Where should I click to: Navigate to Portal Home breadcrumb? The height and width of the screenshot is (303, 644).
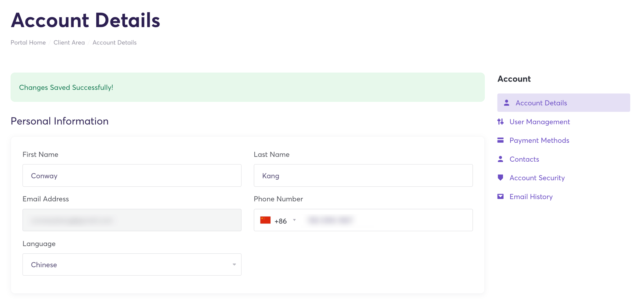click(x=28, y=43)
